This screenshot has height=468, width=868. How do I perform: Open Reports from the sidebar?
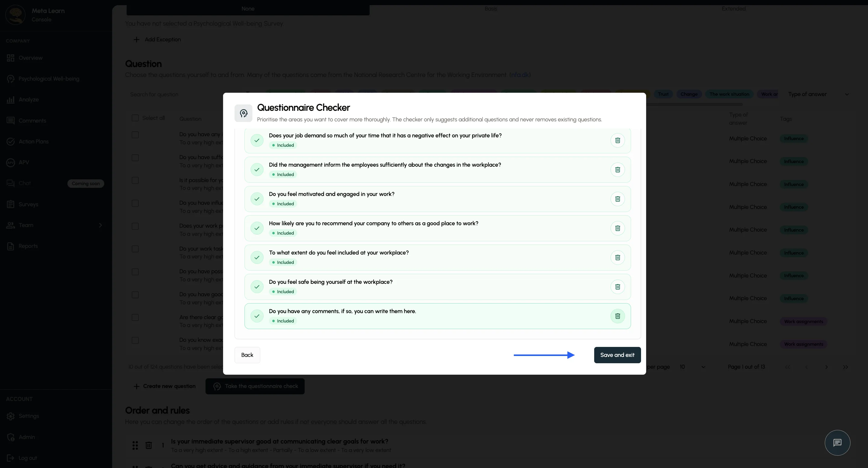(x=28, y=246)
